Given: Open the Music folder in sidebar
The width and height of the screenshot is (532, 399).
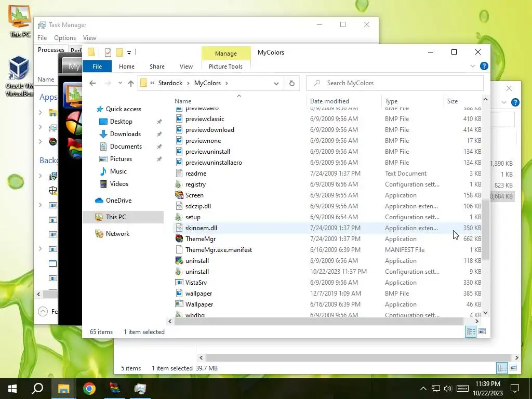Looking at the screenshot, I should (x=118, y=171).
